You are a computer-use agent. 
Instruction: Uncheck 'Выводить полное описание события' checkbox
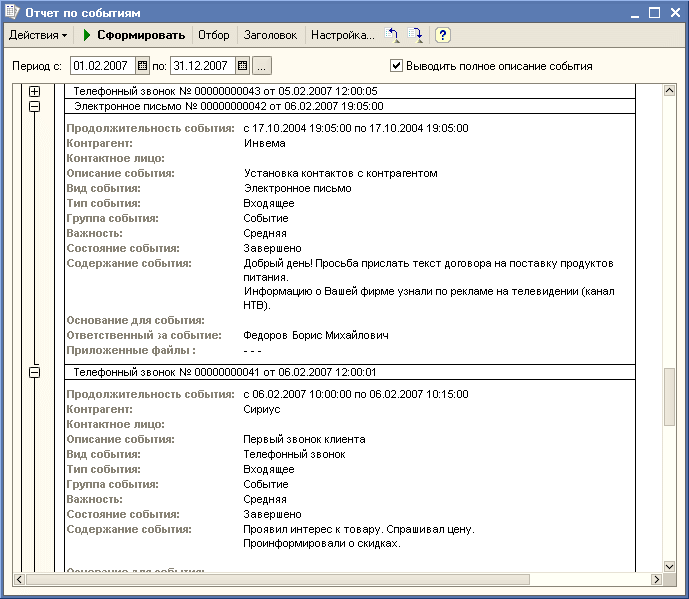(x=397, y=66)
